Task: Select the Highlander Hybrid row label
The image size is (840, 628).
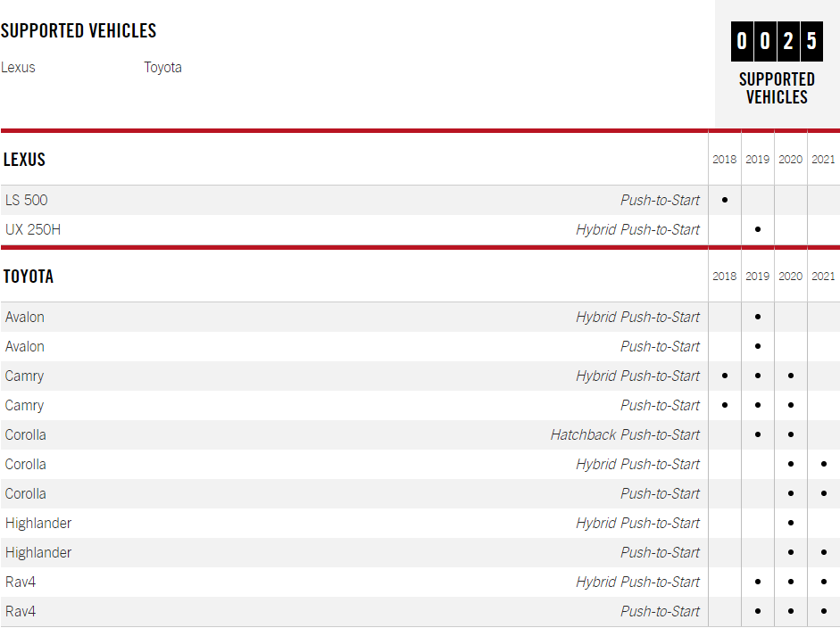Action: point(38,523)
